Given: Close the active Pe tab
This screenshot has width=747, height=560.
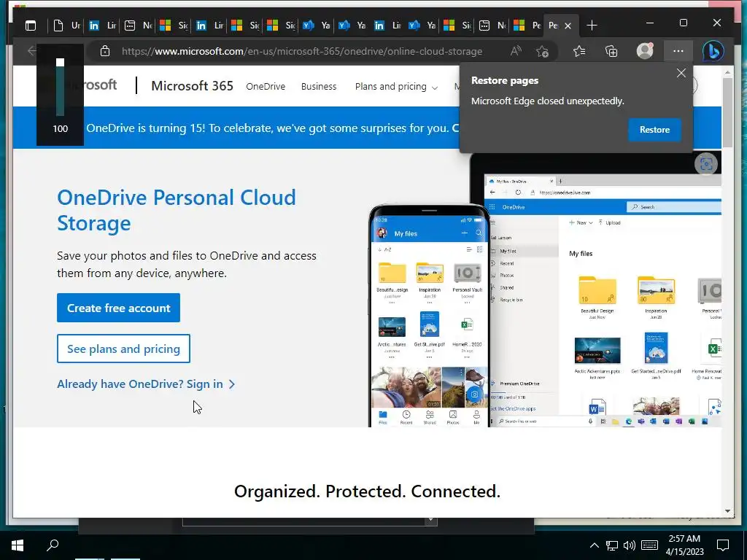Looking at the screenshot, I should (568, 26).
